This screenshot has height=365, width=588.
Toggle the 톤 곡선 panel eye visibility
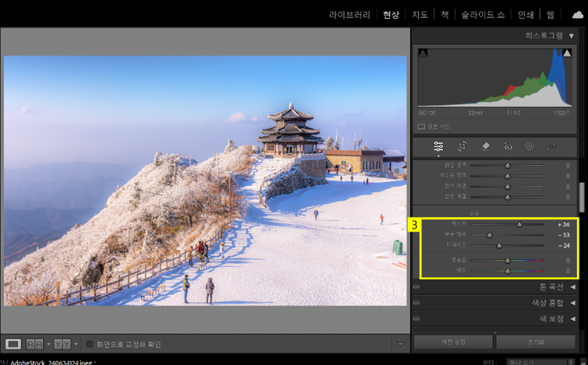pos(416,287)
